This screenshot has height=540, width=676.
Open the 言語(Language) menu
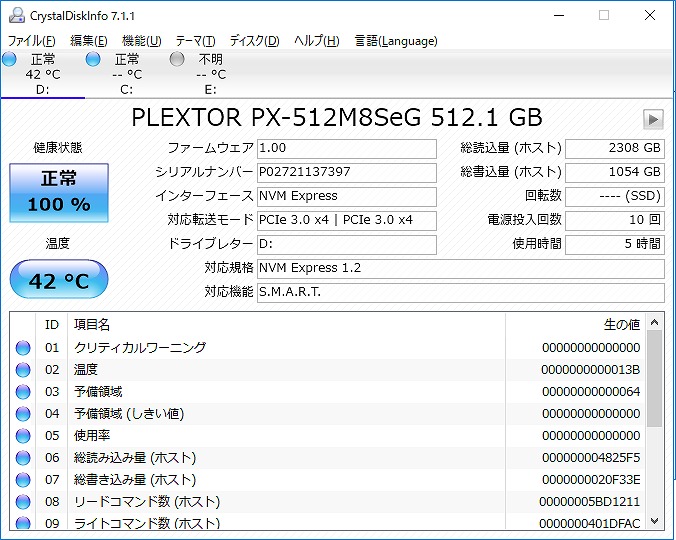(396, 41)
